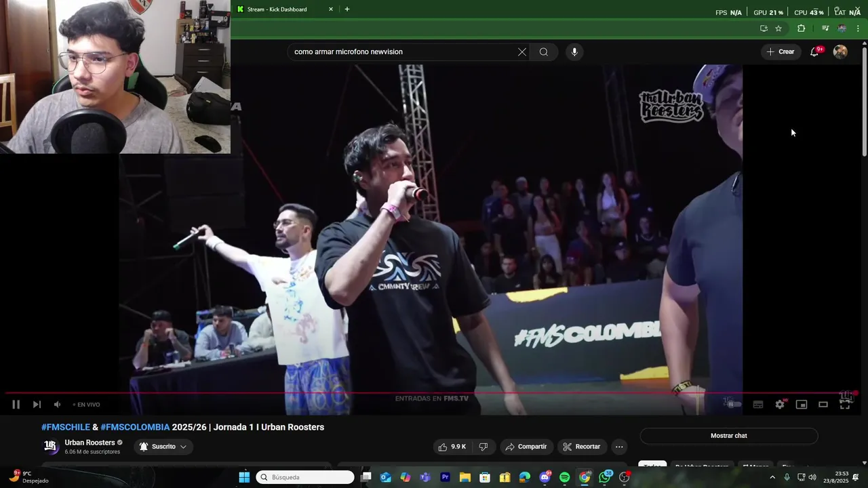The height and width of the screenshot is (488, 868).
Task: Run search with magnifier button
Action: pos(544,52)
